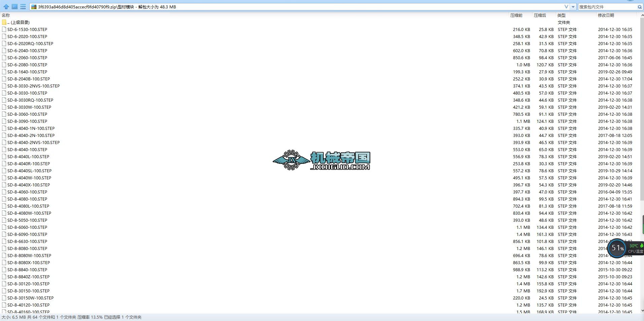This screenshot has height=321, width=644.
Task: Sort files by 压缩前 column header
Action: 516,15
